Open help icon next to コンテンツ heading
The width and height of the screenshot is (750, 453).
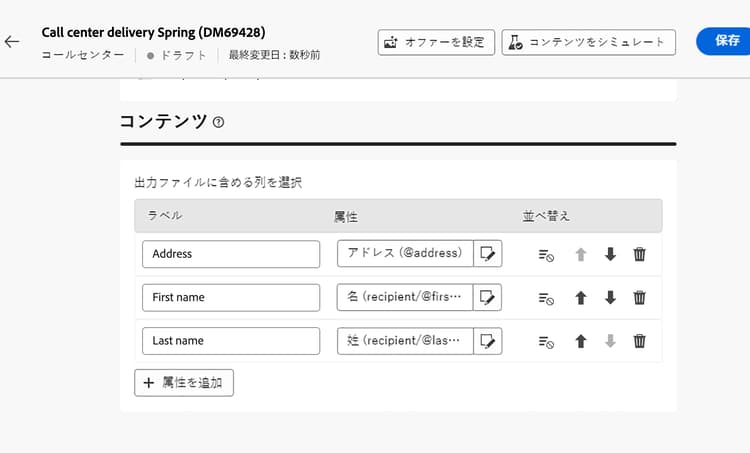coord(218,122)
